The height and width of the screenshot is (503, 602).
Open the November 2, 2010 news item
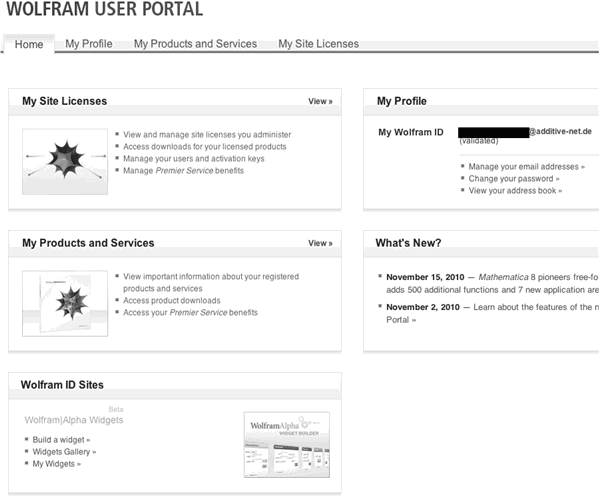492,313
